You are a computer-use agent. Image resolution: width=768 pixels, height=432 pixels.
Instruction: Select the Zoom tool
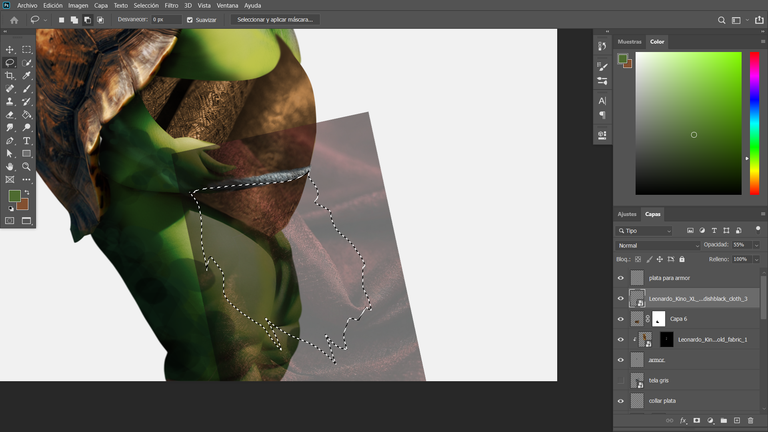pos(26,167)
